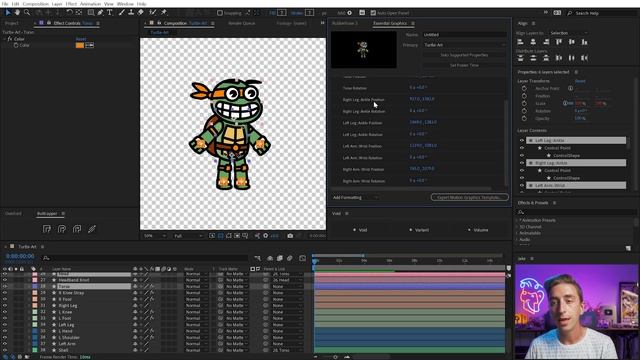Click Align Right icon in Align panel

tap(546, 42)
